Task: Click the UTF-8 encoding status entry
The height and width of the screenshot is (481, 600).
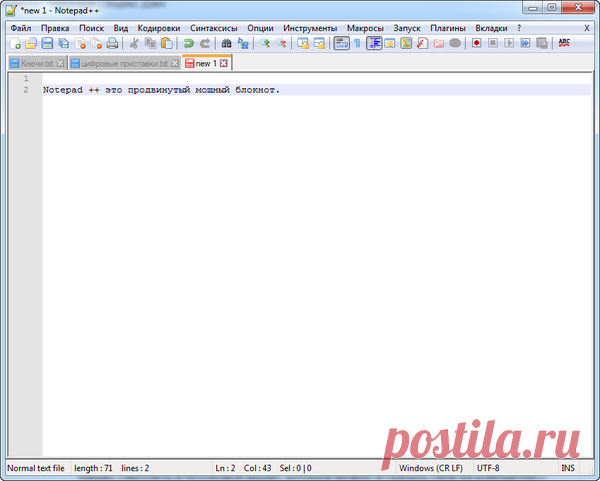Action: [488, 468]
